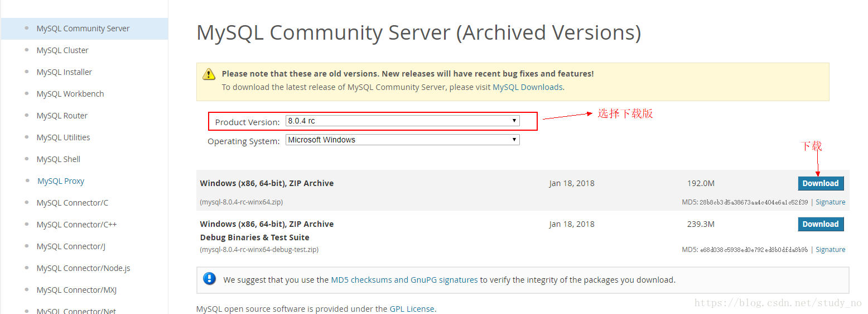This screenshot has height=314, width=868.
Task: Click the mysql-8.0.4-rc-winx64-debug-test.zip filename text
Action: (259, 250)
